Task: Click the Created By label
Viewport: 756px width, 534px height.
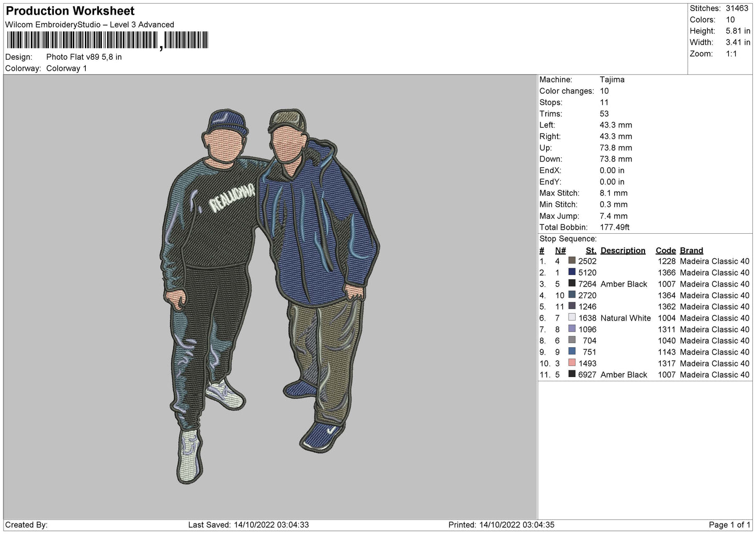Action: [26, 525]
